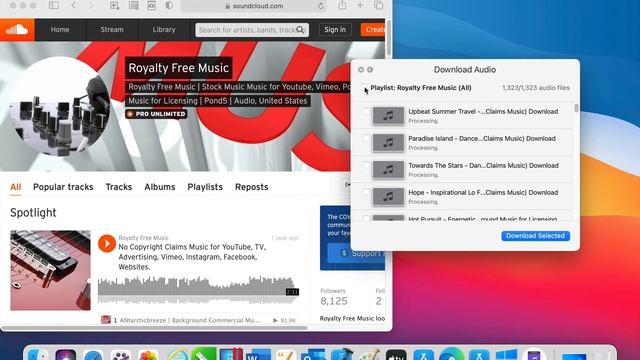The height and width of the screenshot is (360, 640).
Task: Click the PRO UNLIMITED badge
Action: click(156, 114)
